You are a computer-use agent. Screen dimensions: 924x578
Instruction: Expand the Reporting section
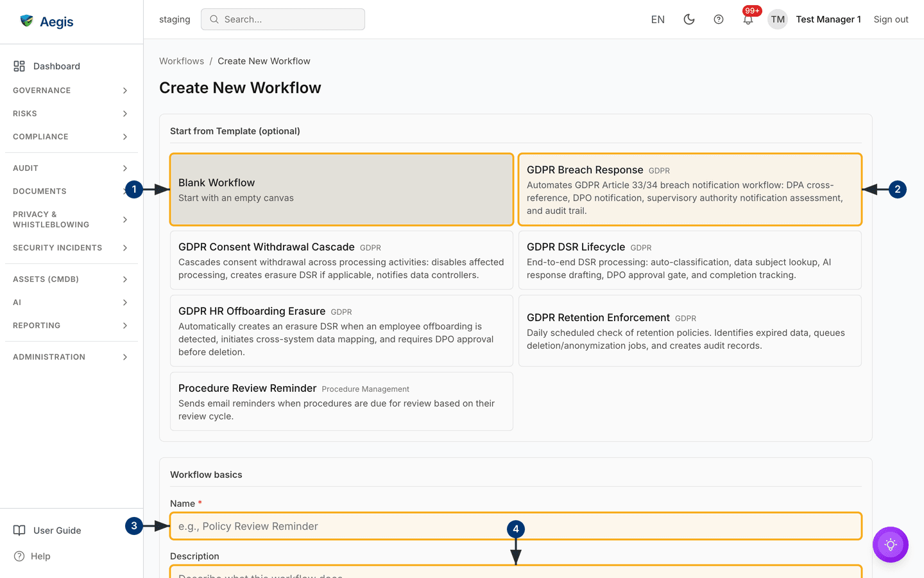(71, 326)
